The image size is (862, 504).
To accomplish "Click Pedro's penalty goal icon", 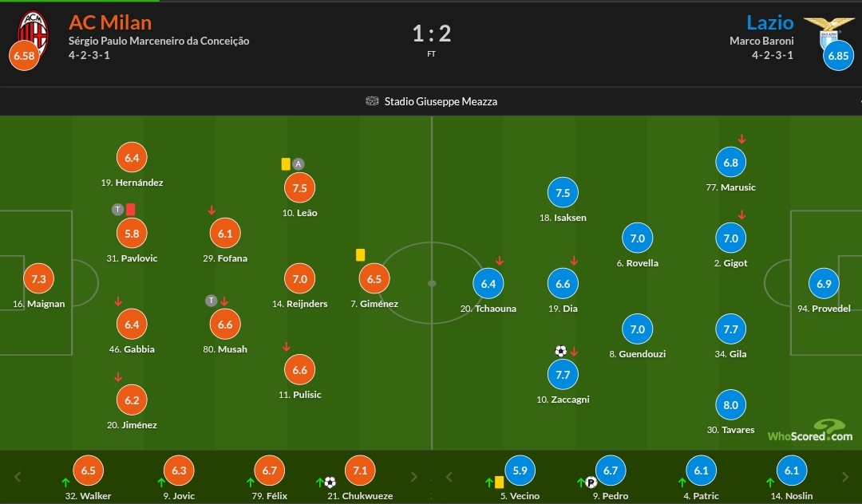I will (591, 482).
